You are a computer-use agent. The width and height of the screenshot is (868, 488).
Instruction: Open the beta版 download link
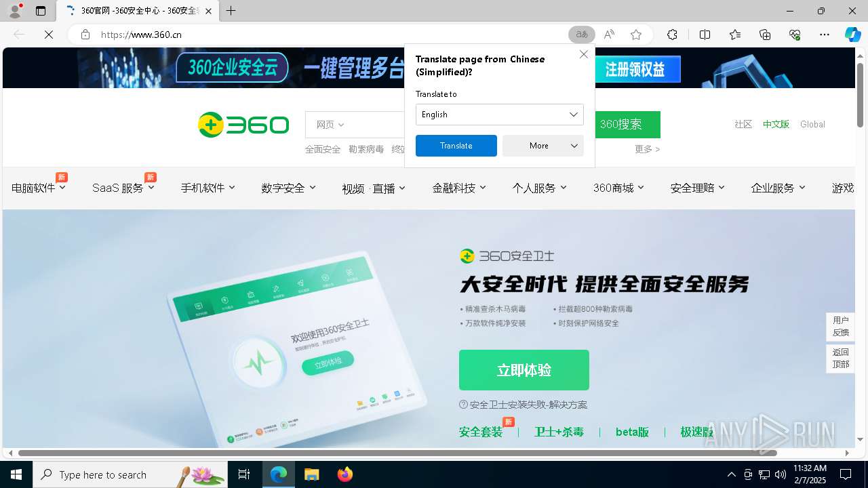point(632,432)
